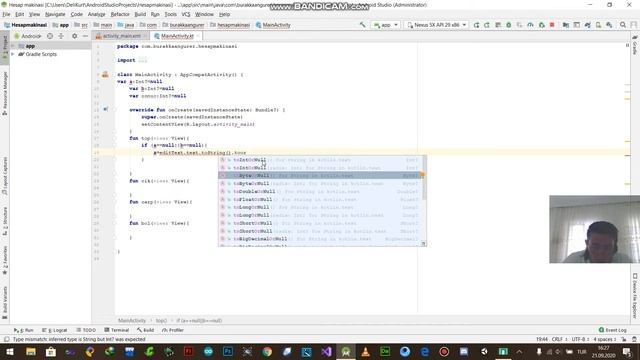This screenshot has width=640, height=360.
Task: Select the highlighted toByteOrNull completion item
Action: (x=320, y=176)
